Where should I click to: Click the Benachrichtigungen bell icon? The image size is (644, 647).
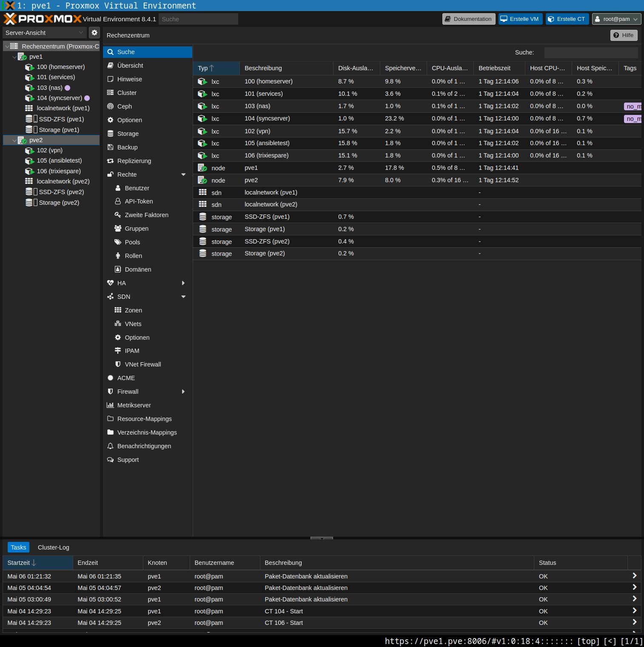click(x=110, y=446)
